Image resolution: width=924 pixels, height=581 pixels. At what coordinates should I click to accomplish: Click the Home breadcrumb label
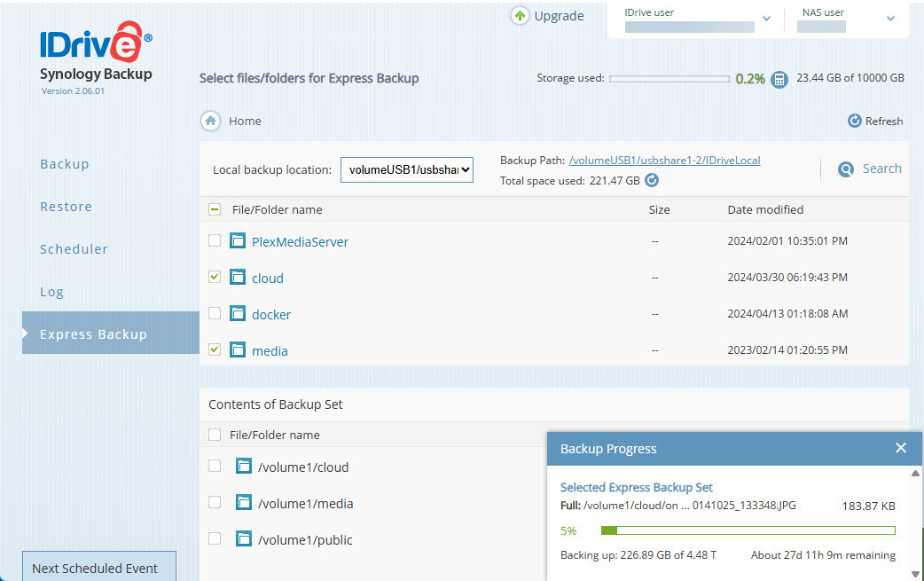coord(245,121)
